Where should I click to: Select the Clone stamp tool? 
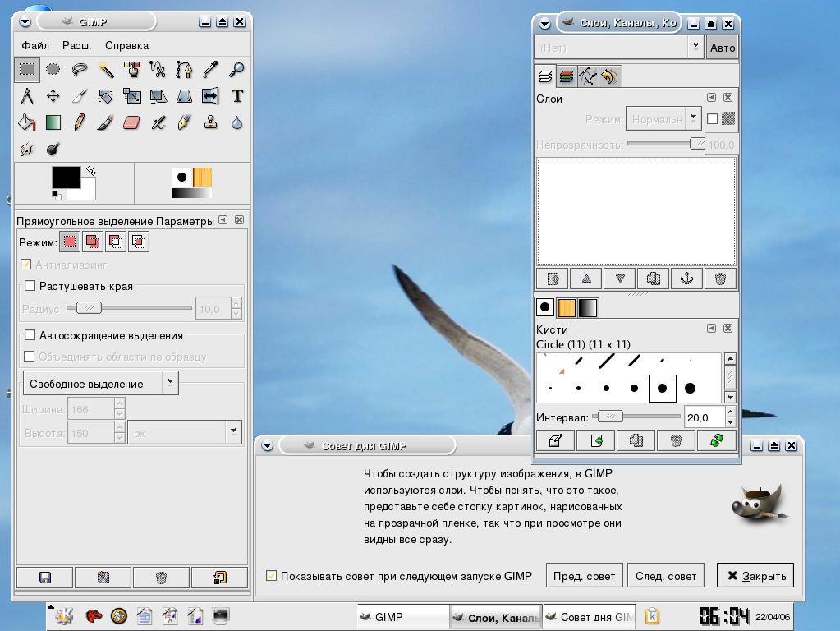pyautogui.click(x=210, y=122)
